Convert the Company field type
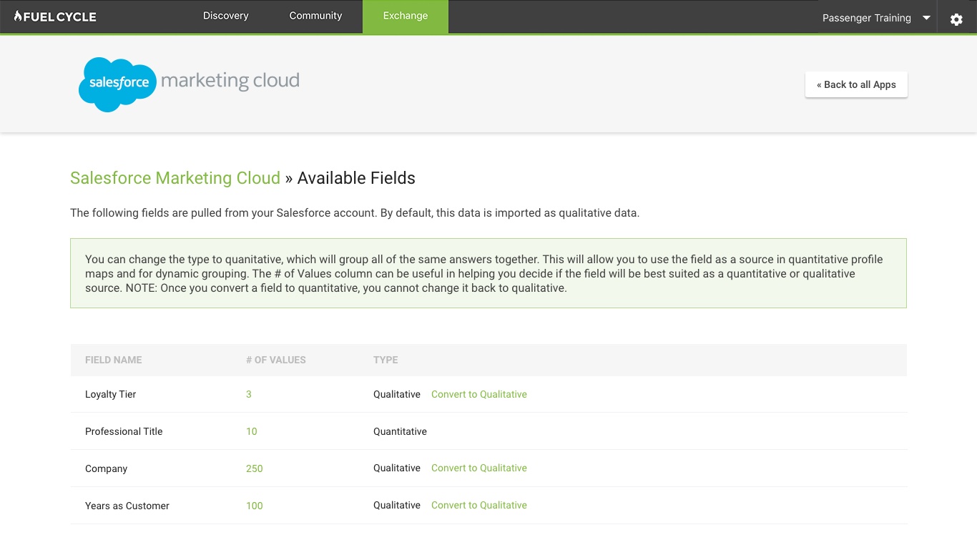 click(x=479, y=468)
